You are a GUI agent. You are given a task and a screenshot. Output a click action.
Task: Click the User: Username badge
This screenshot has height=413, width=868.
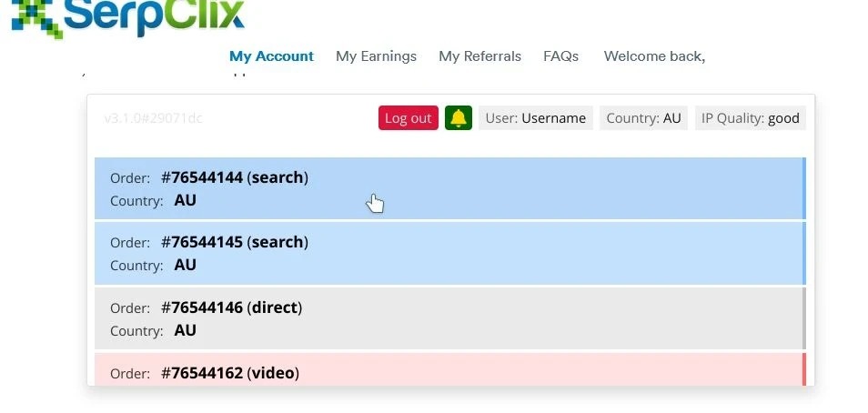[x=535, y=118]
